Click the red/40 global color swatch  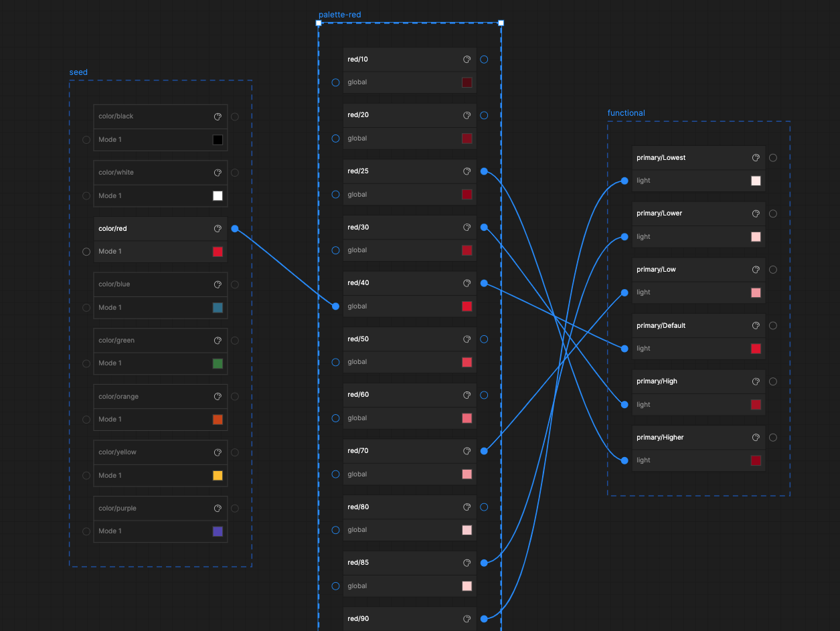(467, 306)
